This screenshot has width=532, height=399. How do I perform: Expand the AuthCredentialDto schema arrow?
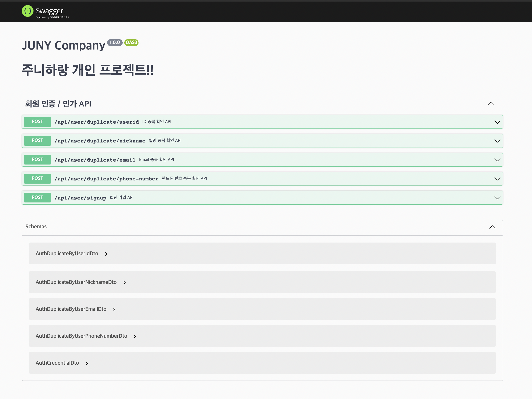point(87,363)
